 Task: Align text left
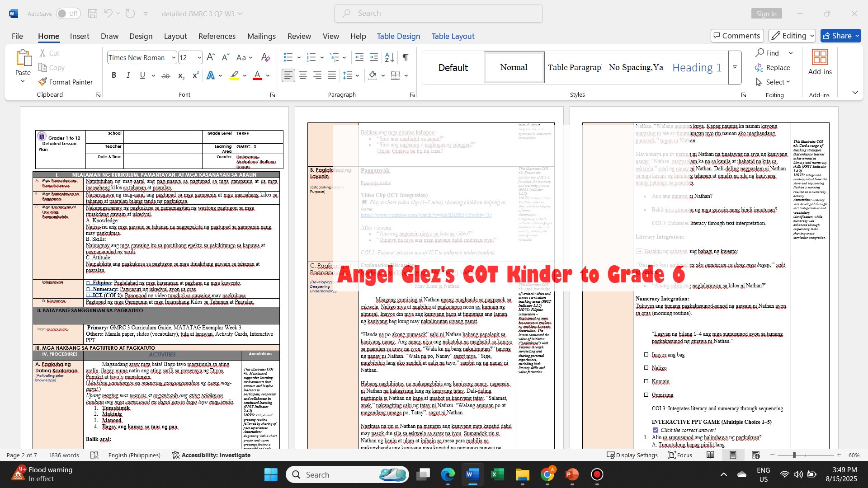(288, 75)
